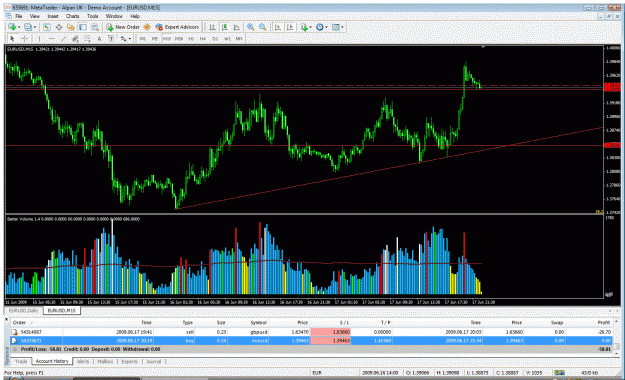Open the Journal terminal tab

(153, 361)
